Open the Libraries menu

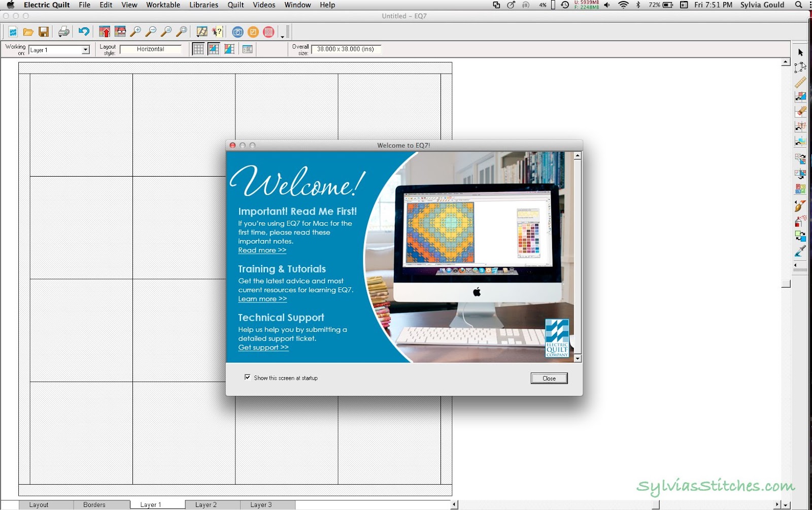click(204, 5)
